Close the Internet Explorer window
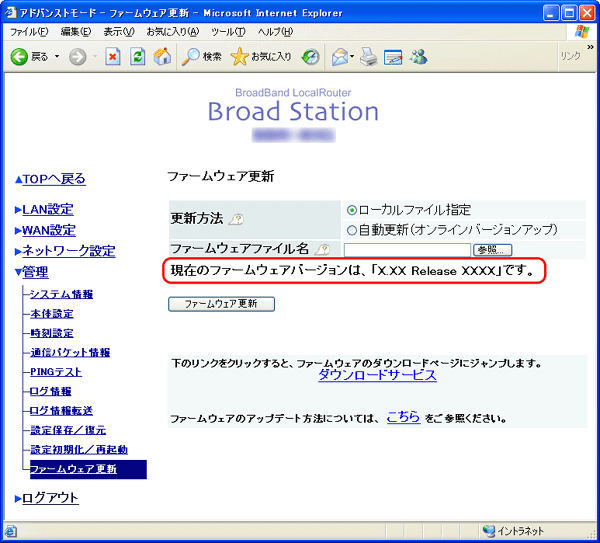Viewport: 600px width, 543px height. pyautogui.click(x=587, y=13)
